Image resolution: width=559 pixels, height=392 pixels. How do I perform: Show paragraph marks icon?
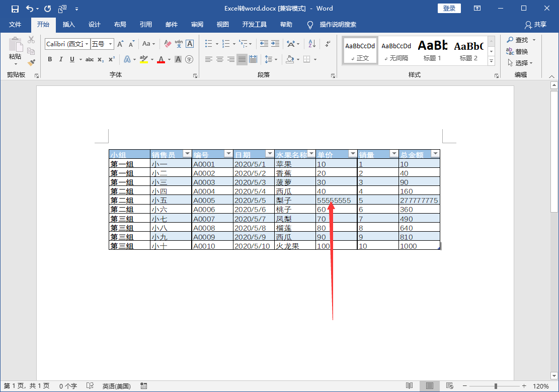click(328, 44)
